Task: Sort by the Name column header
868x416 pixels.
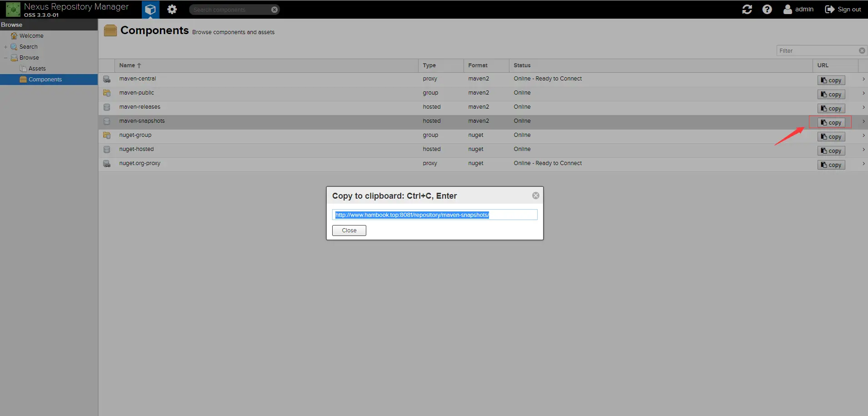Action: [x=266, y=65]
